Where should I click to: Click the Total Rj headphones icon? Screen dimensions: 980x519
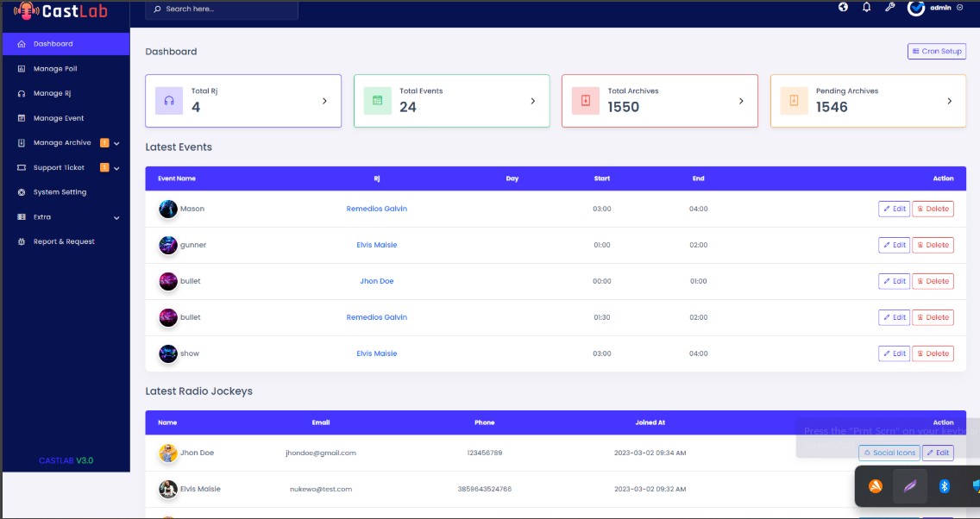(169, 101)
